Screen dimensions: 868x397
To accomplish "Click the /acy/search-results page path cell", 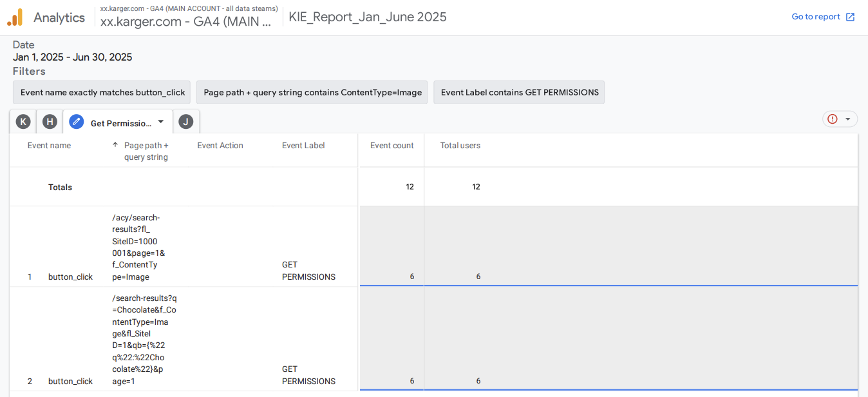I will click(x=138, y=247).
